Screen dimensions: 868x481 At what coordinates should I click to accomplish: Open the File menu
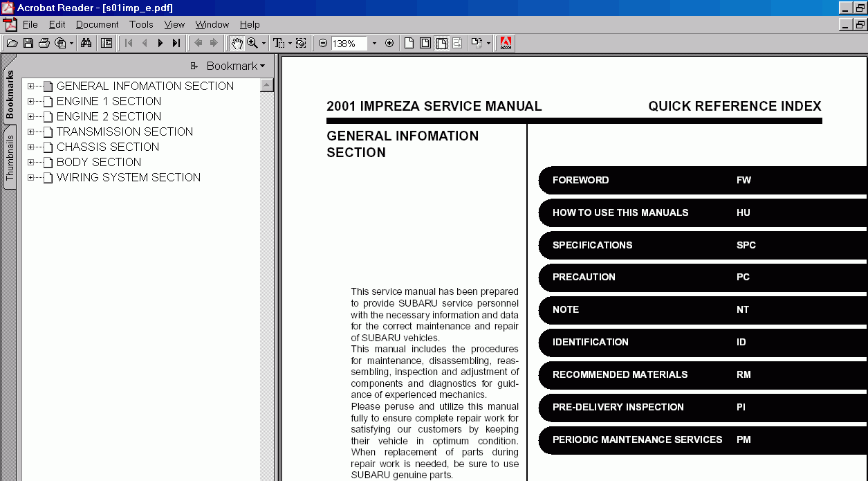pyautogui.click(x=30, y=24)
